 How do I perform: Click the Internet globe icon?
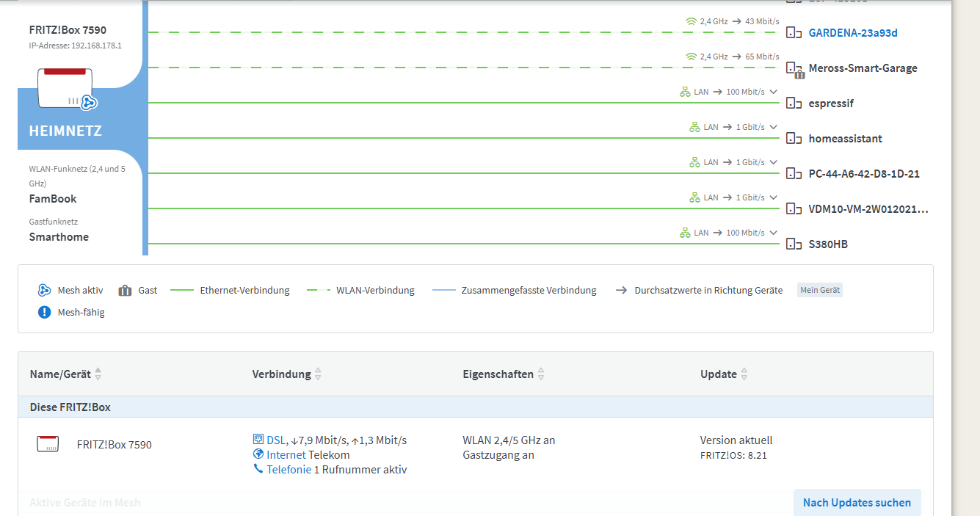pyautogui.click(x=258, y=454)
